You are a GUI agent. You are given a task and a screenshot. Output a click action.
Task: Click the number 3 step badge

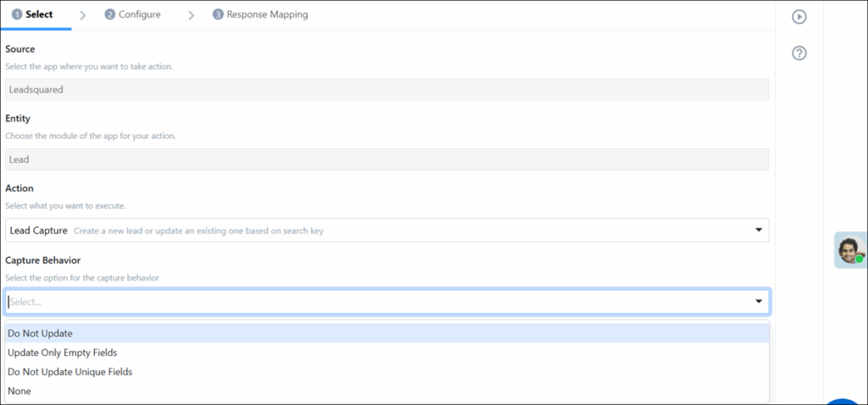pyautogui.click(x=219, y=14)
